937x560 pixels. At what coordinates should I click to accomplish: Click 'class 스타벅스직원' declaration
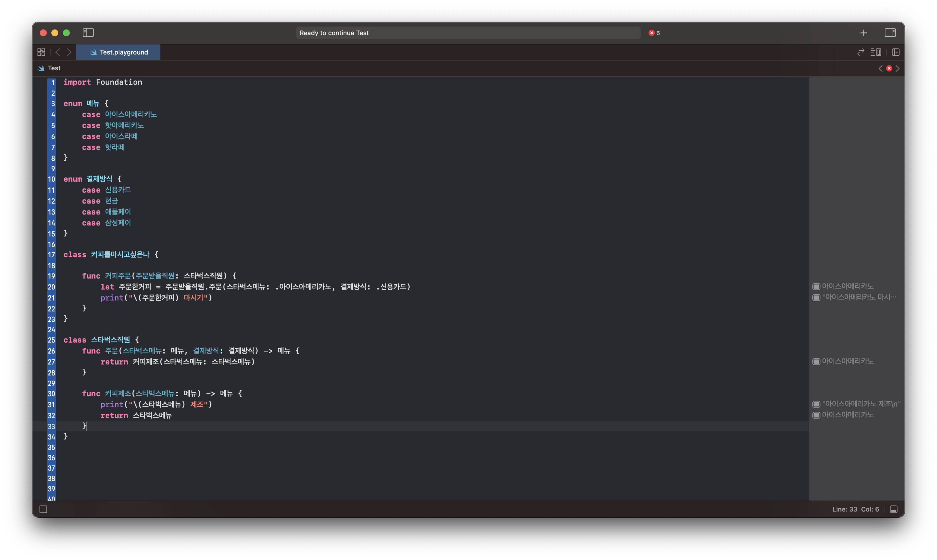pos(97,340)
